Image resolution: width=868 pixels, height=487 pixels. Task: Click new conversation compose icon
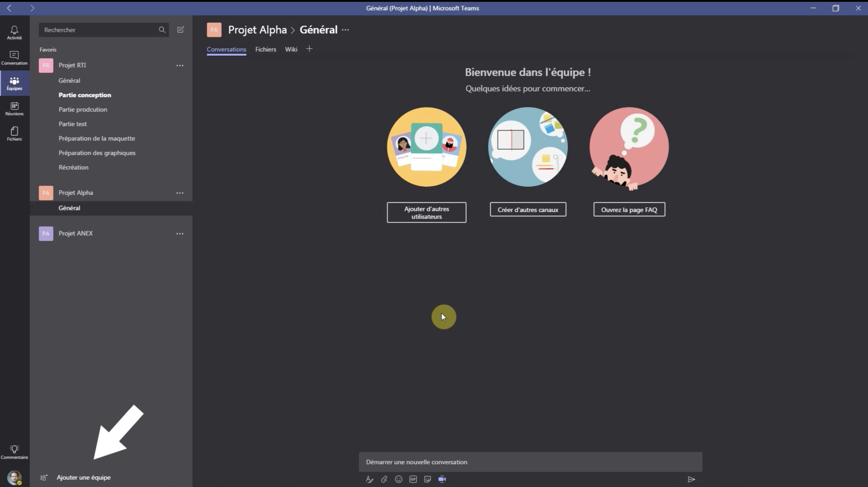(x=181, y=29)
